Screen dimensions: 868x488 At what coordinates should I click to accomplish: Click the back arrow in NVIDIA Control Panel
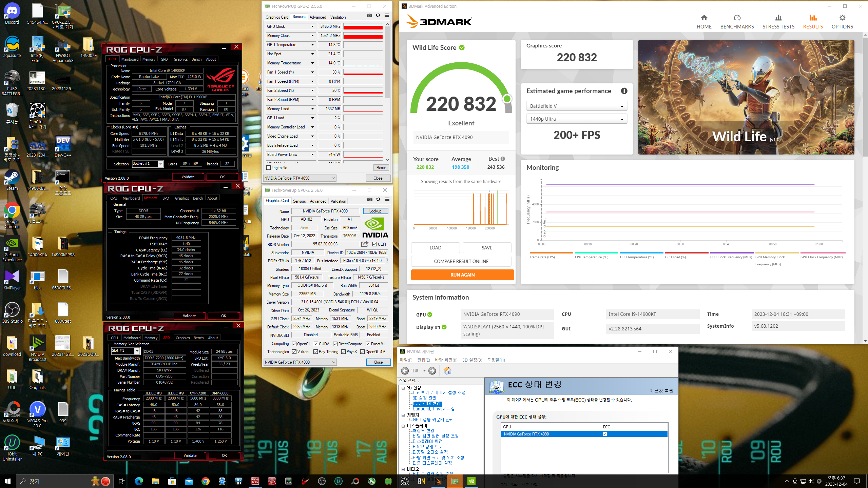click(405, 371)
